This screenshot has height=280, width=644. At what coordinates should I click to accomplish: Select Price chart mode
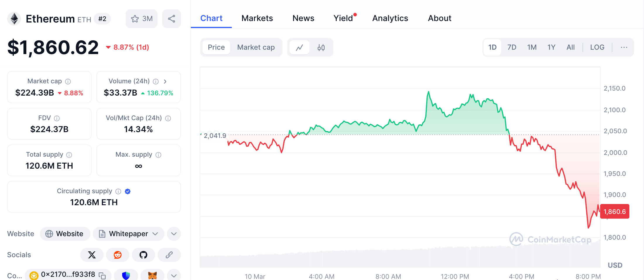pos(216,47)
